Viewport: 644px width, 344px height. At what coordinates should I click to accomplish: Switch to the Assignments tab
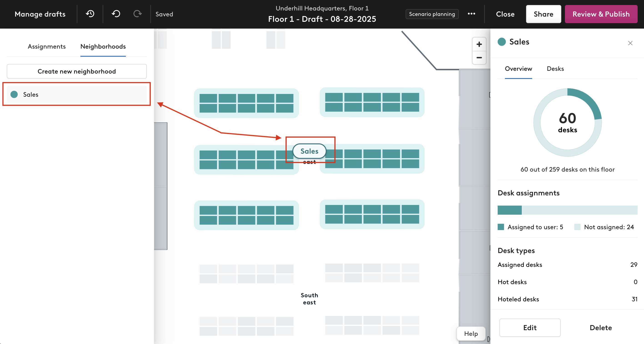click(47, 47)
